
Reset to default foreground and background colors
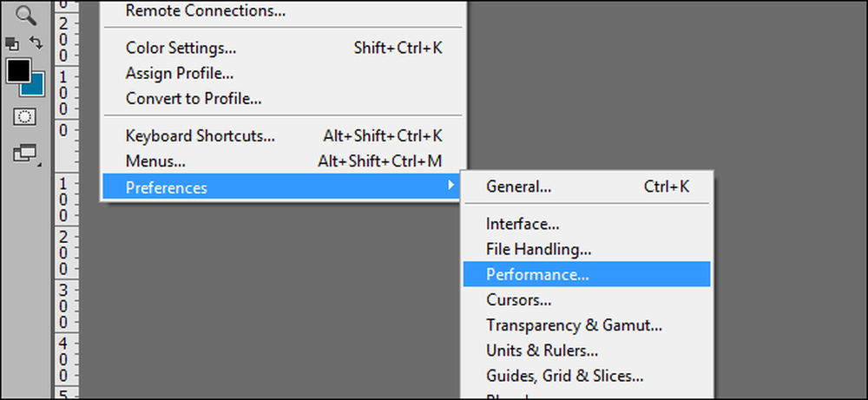[x=12, y=43]
